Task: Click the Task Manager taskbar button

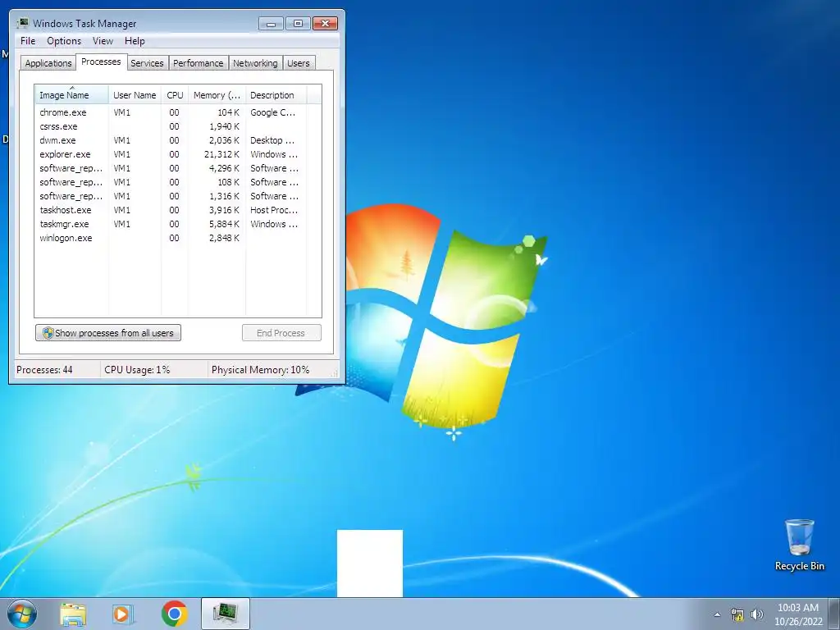Action: coord(226,614)
